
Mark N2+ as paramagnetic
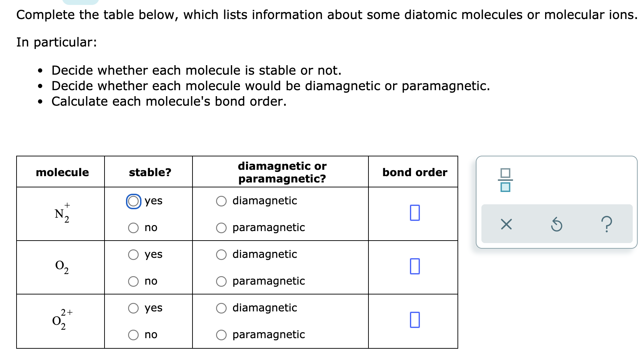click(x=221, y=228)
